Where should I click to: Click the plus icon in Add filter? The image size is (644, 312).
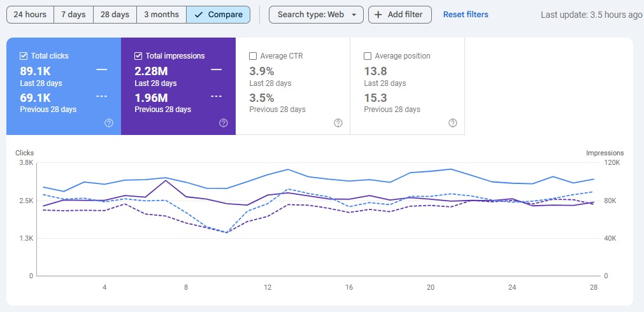(379, 15)
